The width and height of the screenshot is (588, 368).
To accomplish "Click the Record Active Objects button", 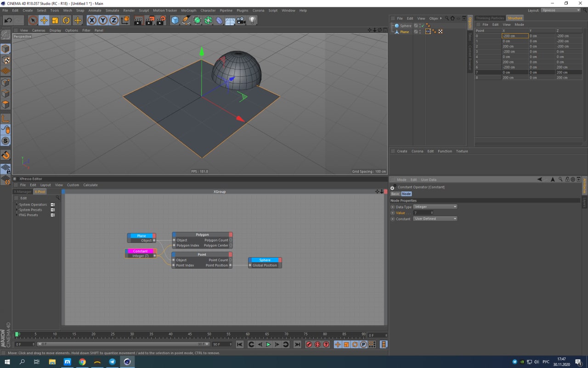I will point(309,345).
